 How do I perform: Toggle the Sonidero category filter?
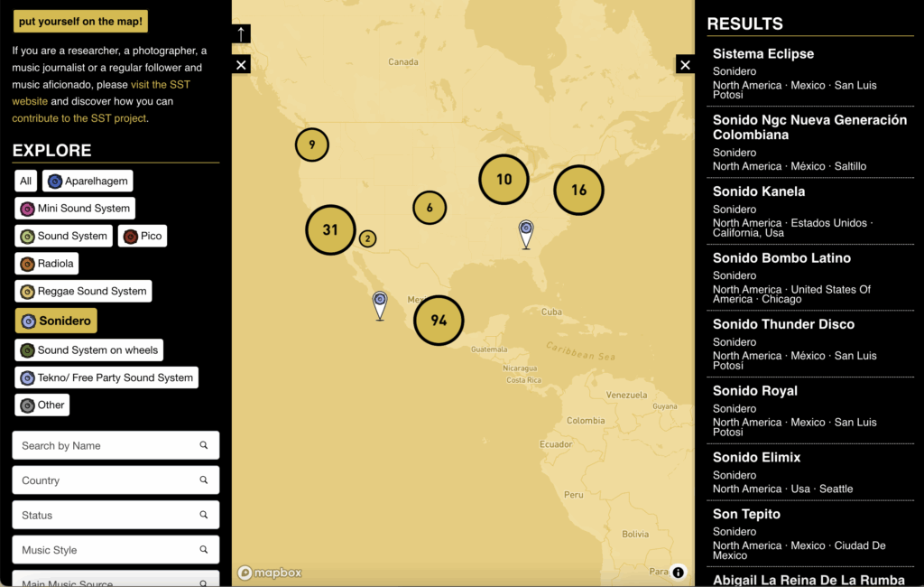coord(56,321)
